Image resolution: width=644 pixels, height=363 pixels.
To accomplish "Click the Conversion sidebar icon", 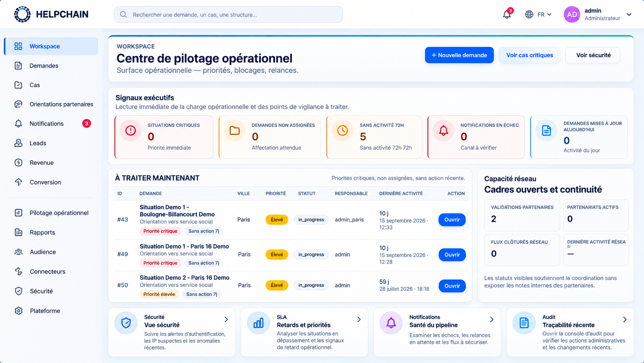I will (x=18, y=182).
